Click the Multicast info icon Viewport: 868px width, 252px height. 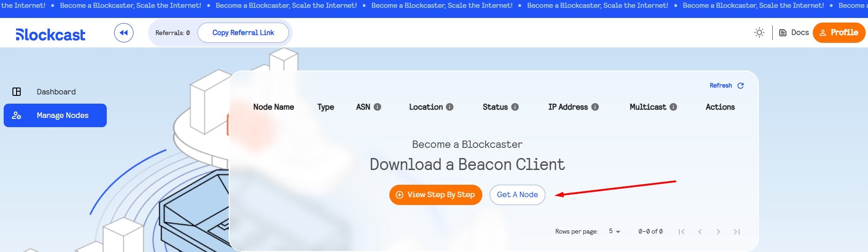click(x=673, y=107)
